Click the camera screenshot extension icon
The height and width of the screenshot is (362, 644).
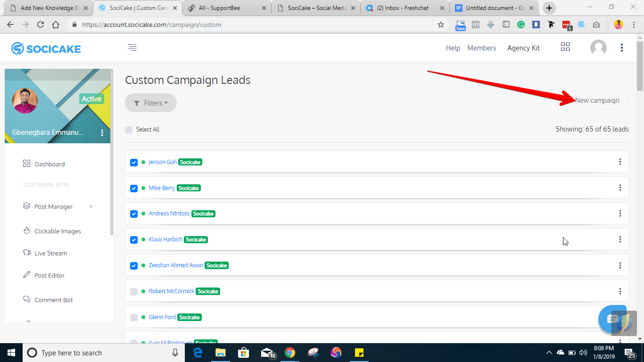pyautogui.click(x=596, y=25)
